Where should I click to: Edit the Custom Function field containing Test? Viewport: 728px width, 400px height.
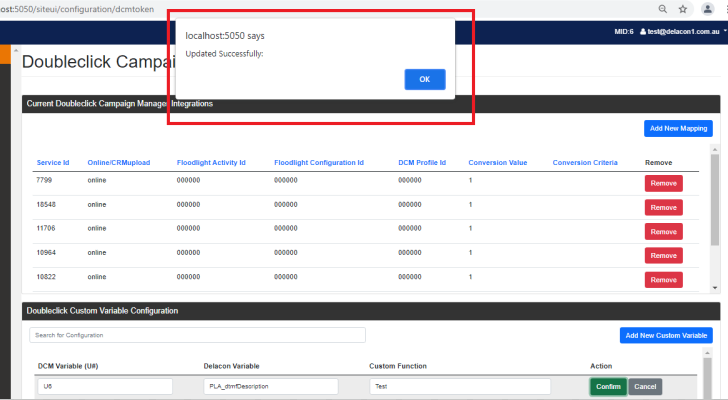tap(460, 387)
